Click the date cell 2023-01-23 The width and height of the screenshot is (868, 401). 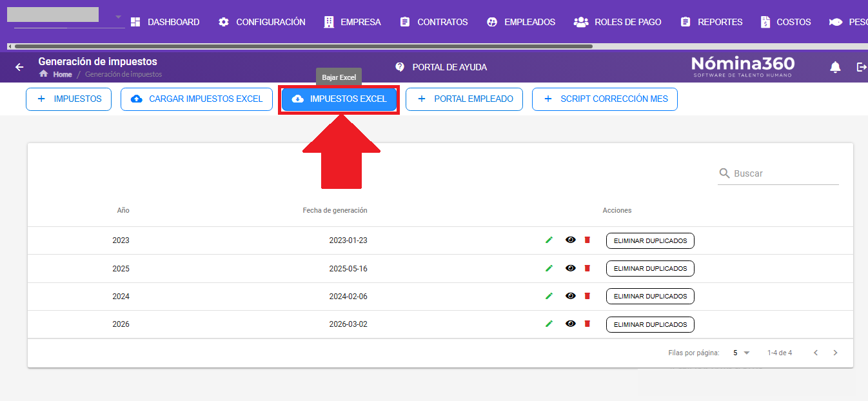[348, 240]
